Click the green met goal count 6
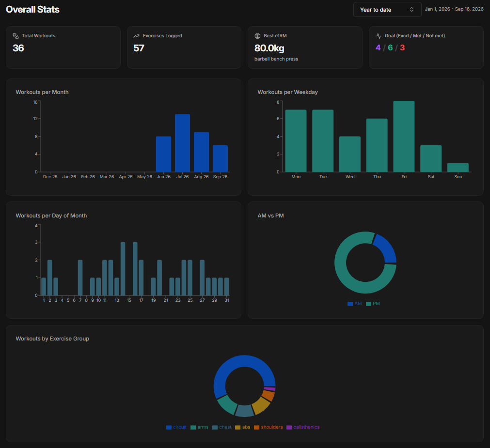Image resolution: width=490 pixels, height=448 pixels. coord(390,48)
